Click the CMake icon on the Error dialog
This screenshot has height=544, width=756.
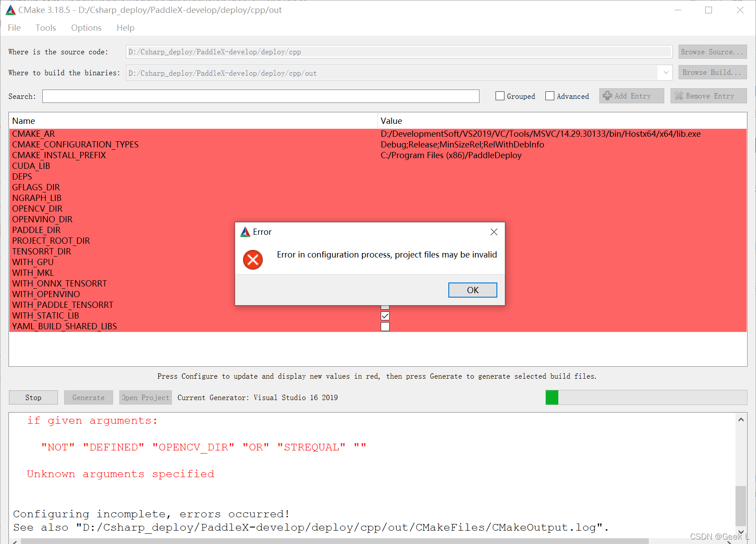tap(245, 232)
